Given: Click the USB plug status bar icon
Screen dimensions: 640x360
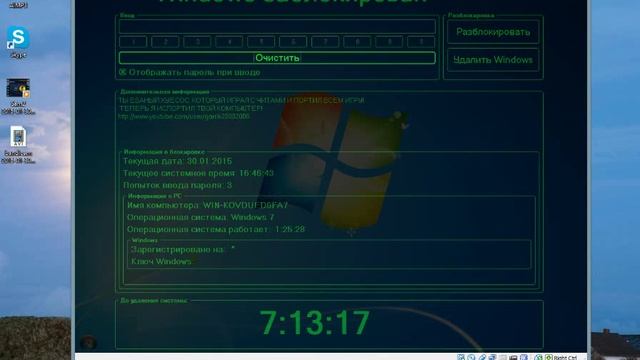Looking at the screenshot, I should coord(482,357).
